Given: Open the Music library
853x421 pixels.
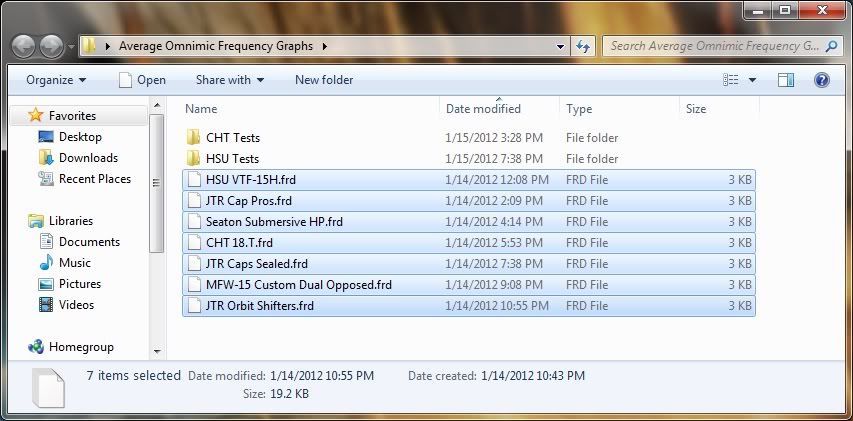Looking at the screenshot, I should point(75,263).
